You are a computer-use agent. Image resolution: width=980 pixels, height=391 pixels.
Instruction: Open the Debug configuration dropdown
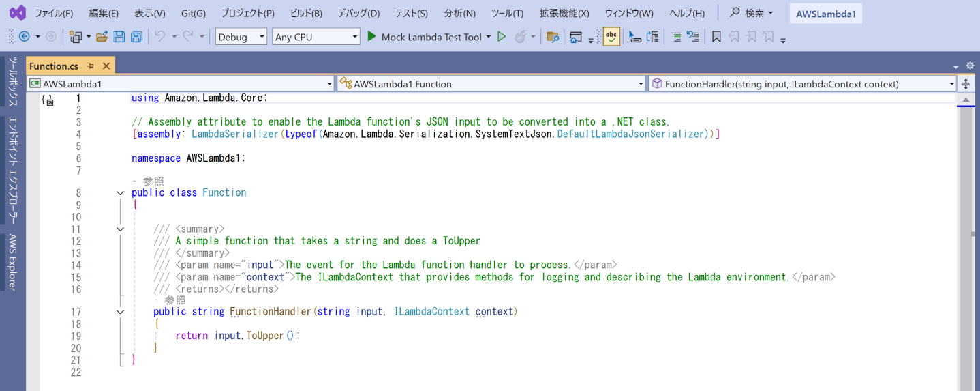coord(241,37)
